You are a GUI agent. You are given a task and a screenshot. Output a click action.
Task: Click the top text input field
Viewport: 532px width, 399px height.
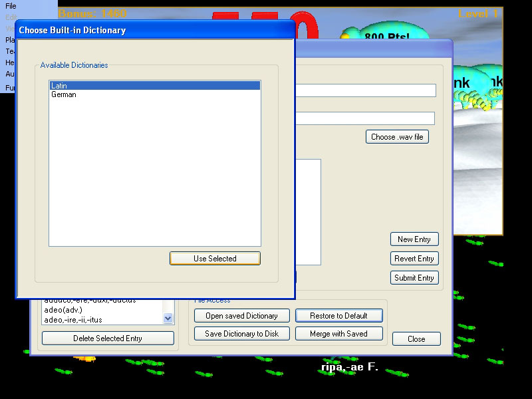(366, 90)
